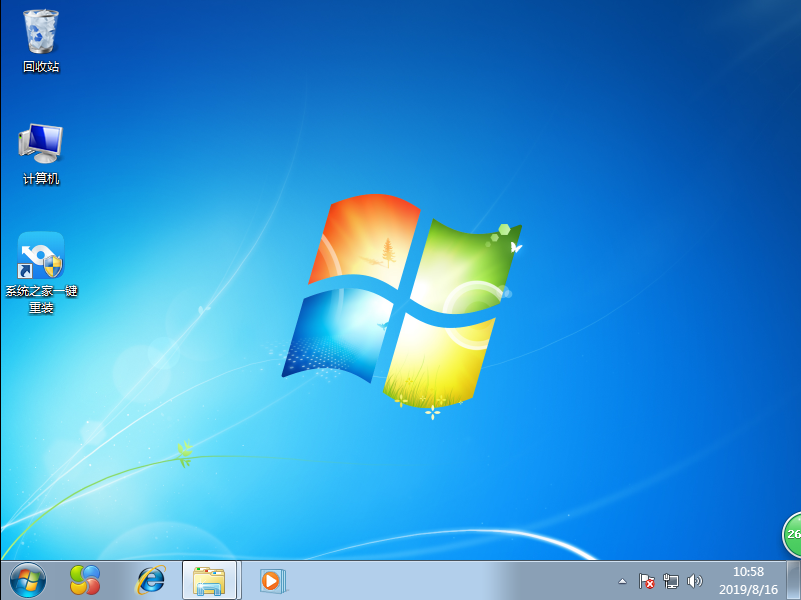Open the 计算机 (Computer) desktop icon
The height and width of the screenshot is (600, 801).
pos(39,145)
